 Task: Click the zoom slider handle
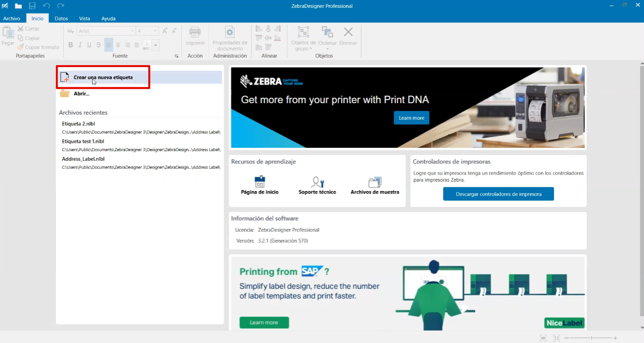coord(592,338)
